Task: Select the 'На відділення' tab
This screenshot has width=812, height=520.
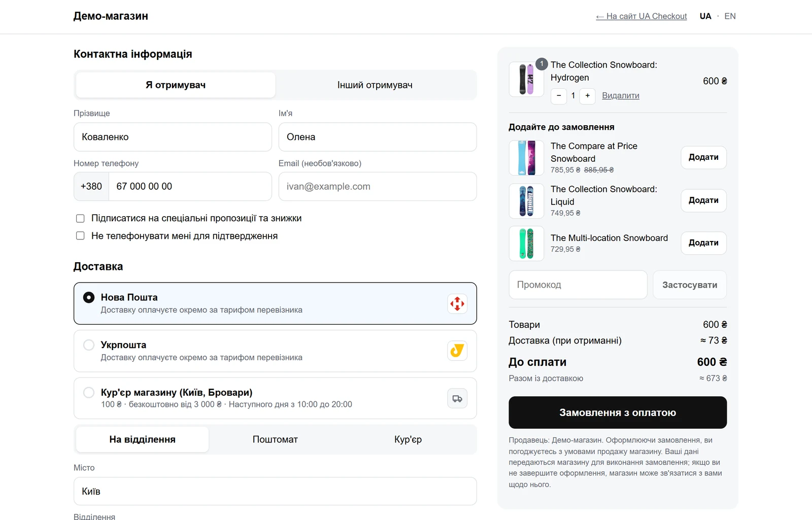Action: tap(143, 439)
